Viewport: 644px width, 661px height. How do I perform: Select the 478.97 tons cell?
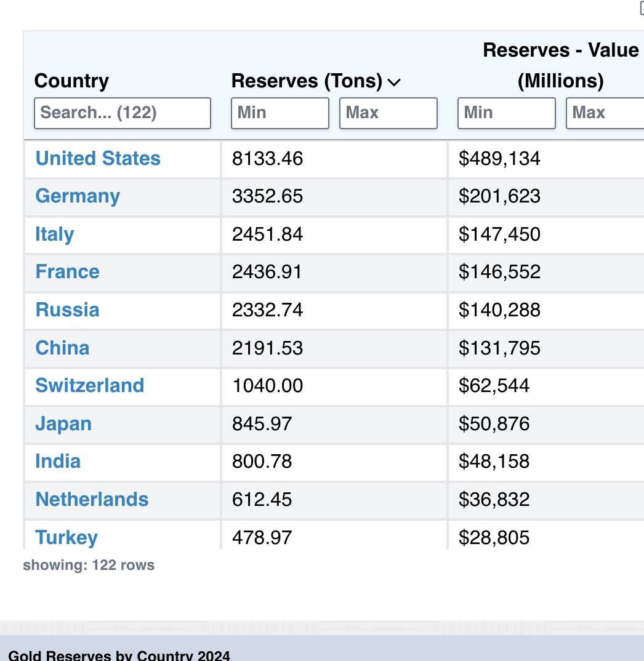coord(334,535)
